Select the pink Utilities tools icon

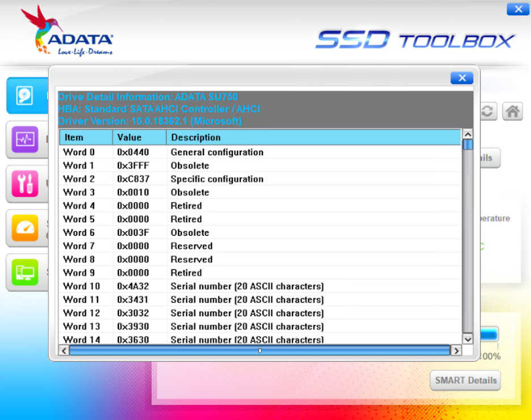tap(26, 184)
